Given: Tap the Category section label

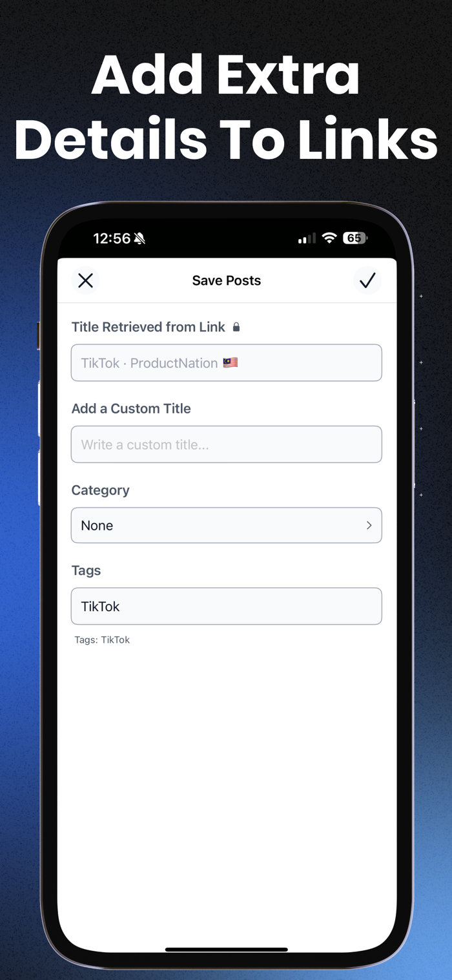Looking at the screenshot, I should pyautogui.click(x=100, y=490).
